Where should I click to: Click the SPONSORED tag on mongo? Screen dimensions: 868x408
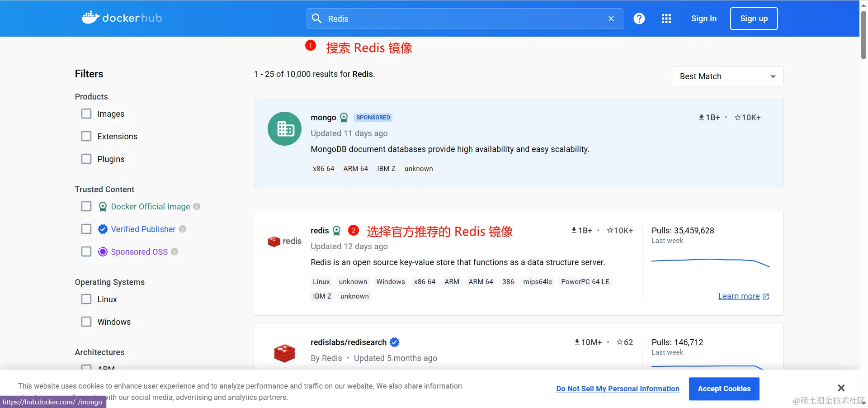coord(373,118)
